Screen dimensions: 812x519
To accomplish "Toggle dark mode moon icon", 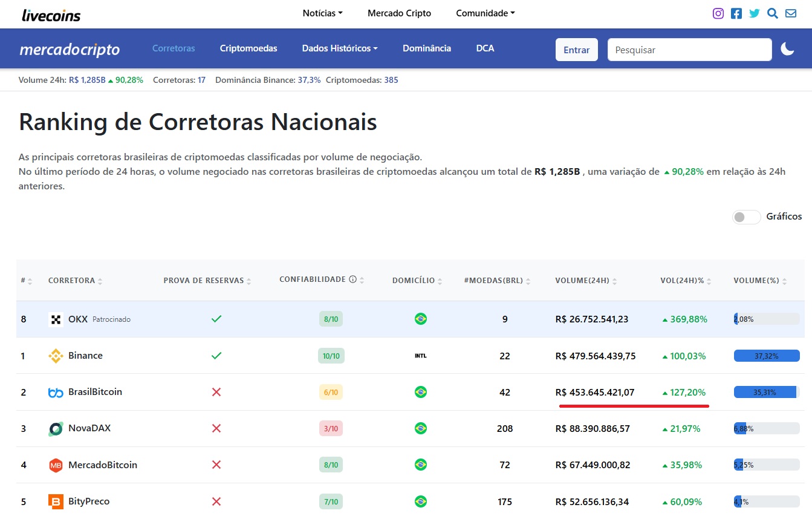I will 787,49.
